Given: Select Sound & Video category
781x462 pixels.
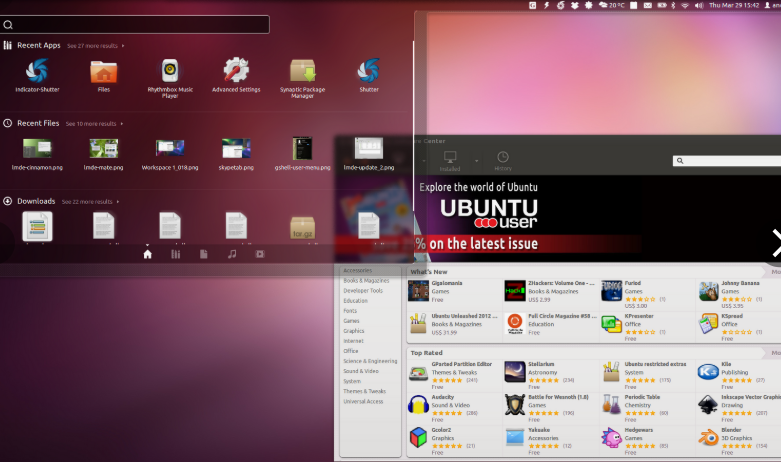Looking at the screenshot, I should point(361,371).
